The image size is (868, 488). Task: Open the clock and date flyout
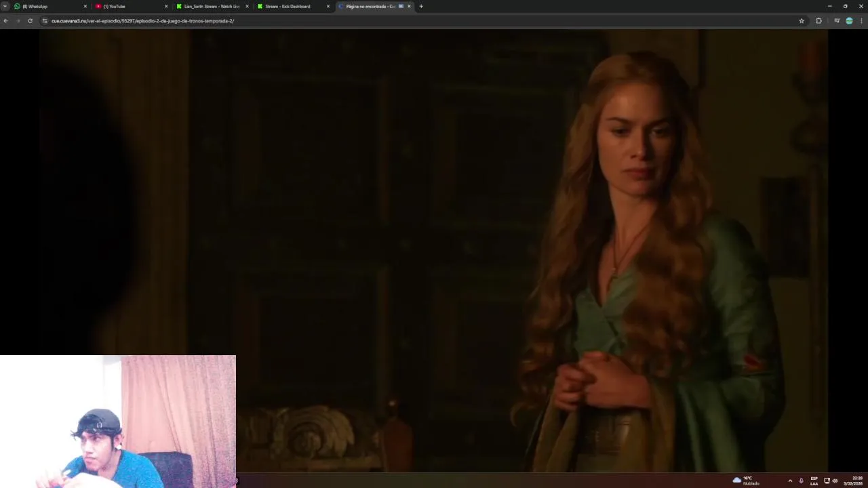(853, 481)
